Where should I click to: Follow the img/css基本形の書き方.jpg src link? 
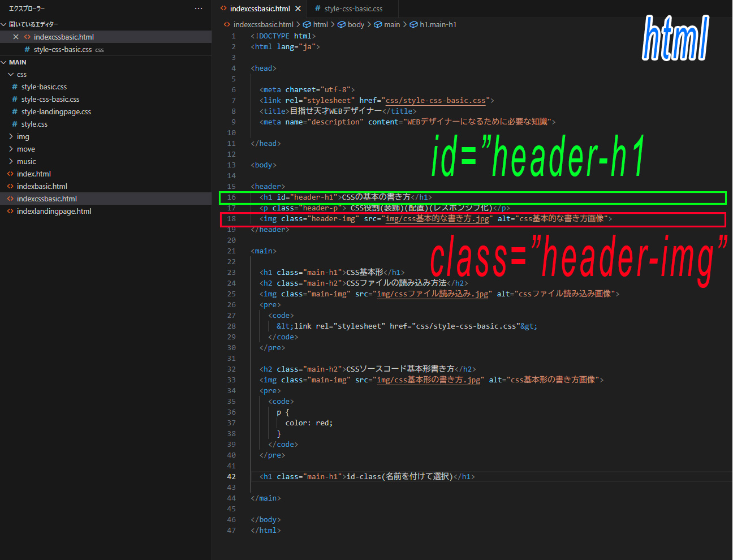pos(429,380)
